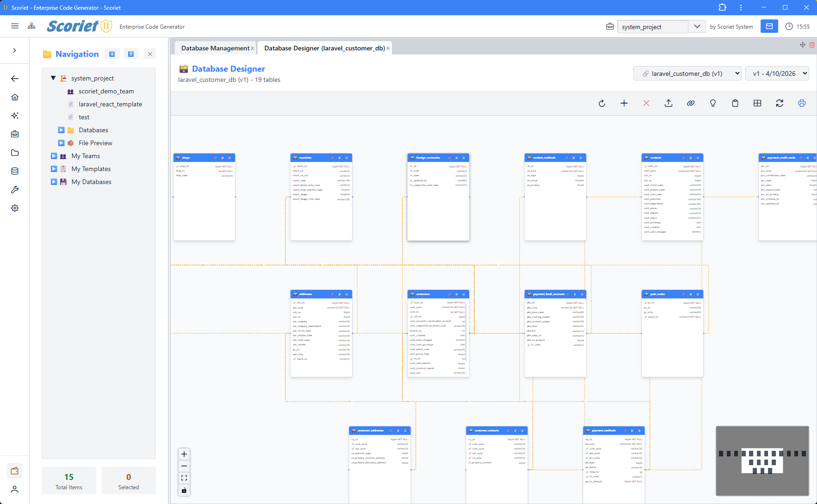This screenshot has height=504, width=817.
Task: Open the relationship link tool in the toolbar
Action: click(691, 103)
